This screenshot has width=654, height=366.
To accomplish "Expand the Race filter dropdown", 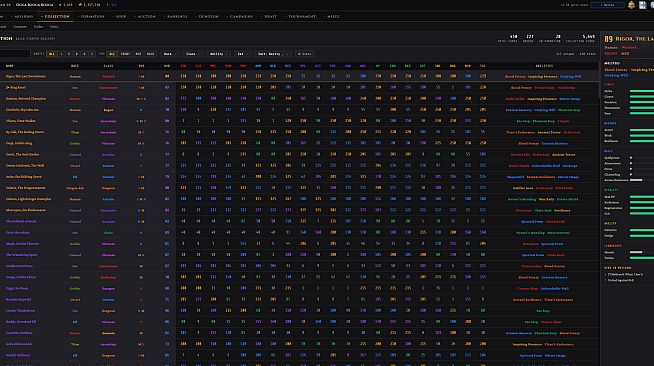I will click(170, 54).
